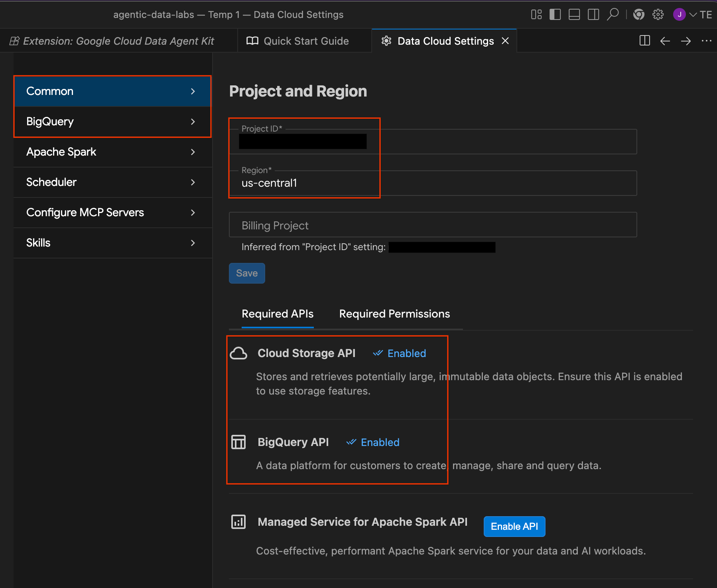717x588 pixels.
Task: Open the Scheduler settings category
Action: pyautogui.click(x=112, y=182)
